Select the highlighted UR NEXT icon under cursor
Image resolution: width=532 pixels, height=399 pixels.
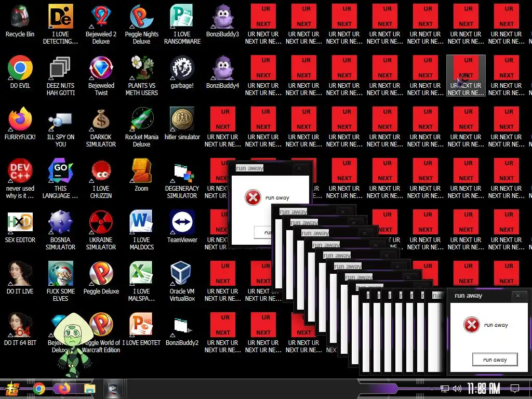(466, 75)
